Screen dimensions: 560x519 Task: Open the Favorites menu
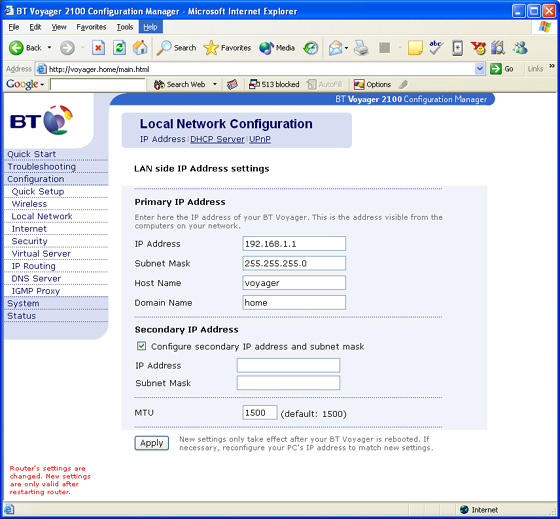point(91,27)
